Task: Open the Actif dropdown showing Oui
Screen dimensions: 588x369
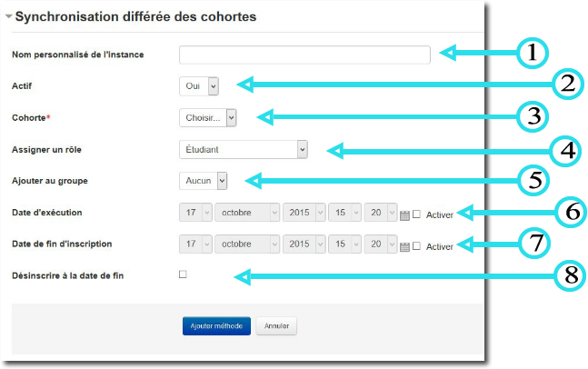Action: click(199, 85)
